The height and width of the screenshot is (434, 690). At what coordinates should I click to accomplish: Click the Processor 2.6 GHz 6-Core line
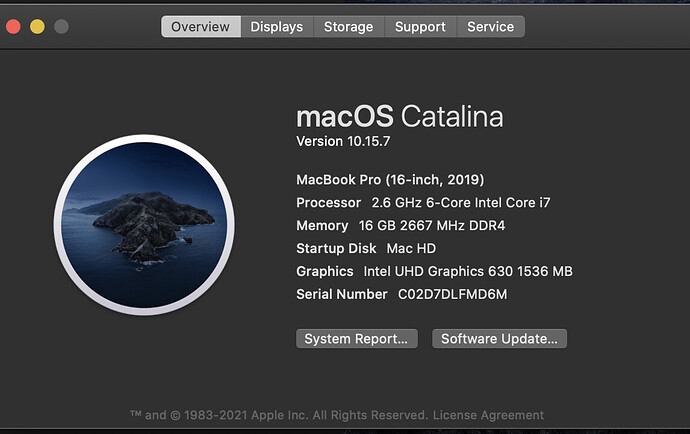click(x=423, y=202)
